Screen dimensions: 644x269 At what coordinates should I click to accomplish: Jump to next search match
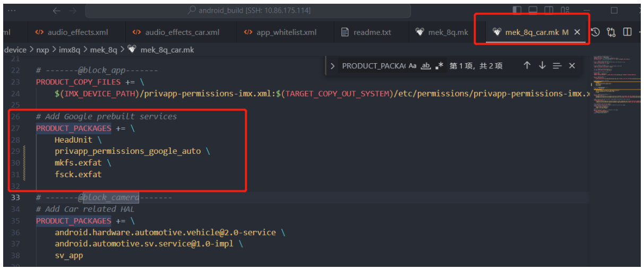tap(542, 66)
